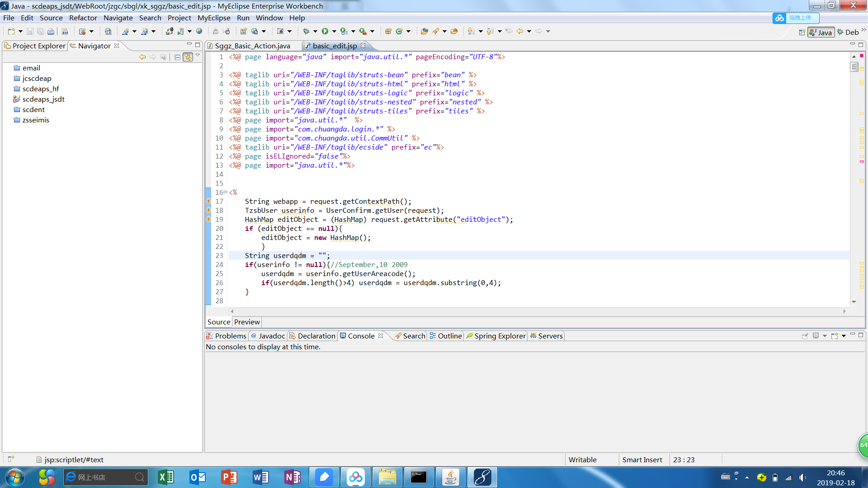Open the Refactor menu
This screenshot has height=488, width=868.
[x=83, y=18]
